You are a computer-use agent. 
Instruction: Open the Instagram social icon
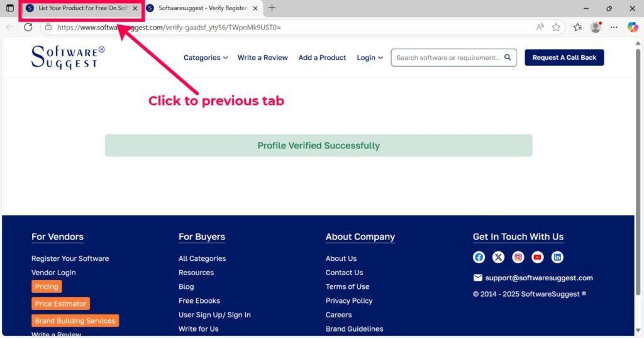(518, 257)
